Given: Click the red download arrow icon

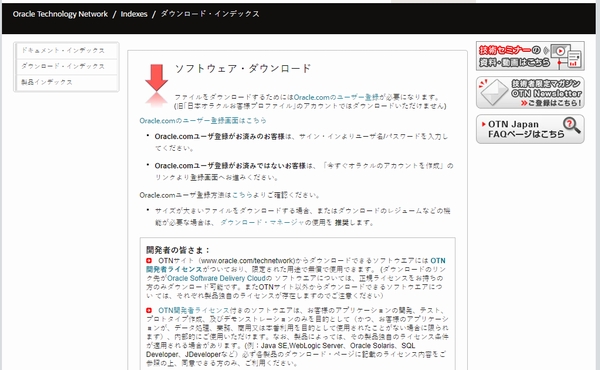Looking at the screenshot, I should coord(156,78).
